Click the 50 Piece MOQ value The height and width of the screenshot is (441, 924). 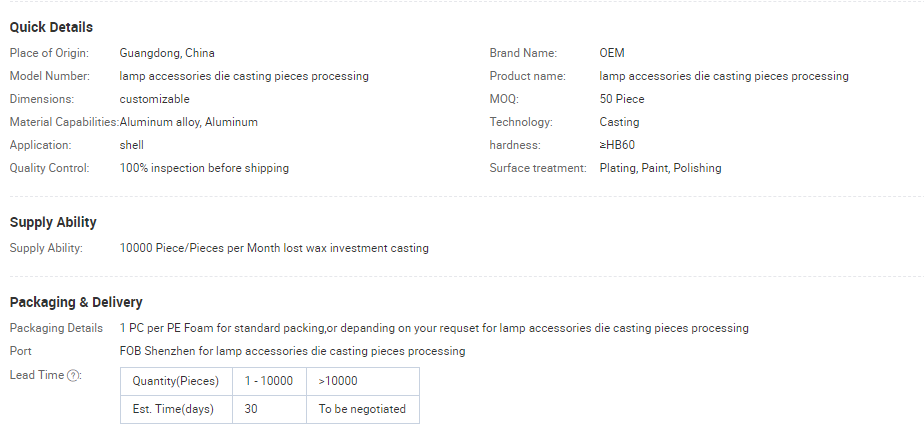[x=622, y=99]
